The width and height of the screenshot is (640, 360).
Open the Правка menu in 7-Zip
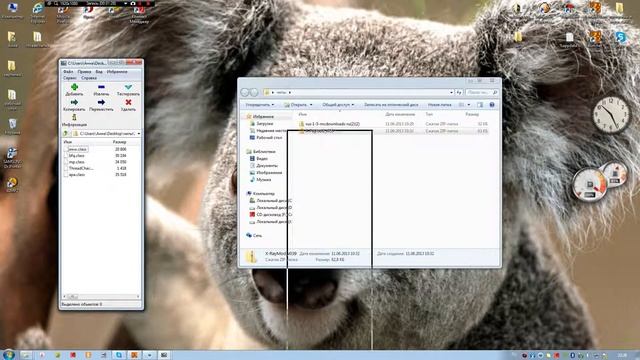click(x=84, y=72)
